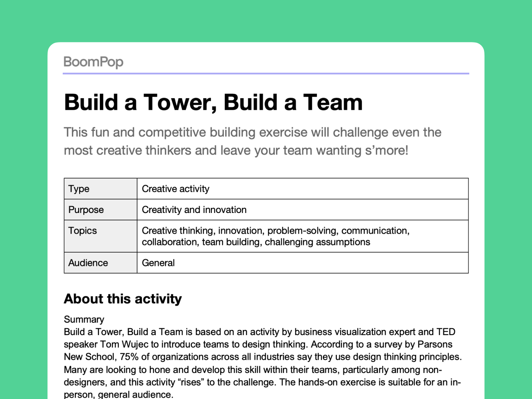This screenshot has height=399, width=532.
Task: Click the "Creative activity" table cell
Action: 303,189
